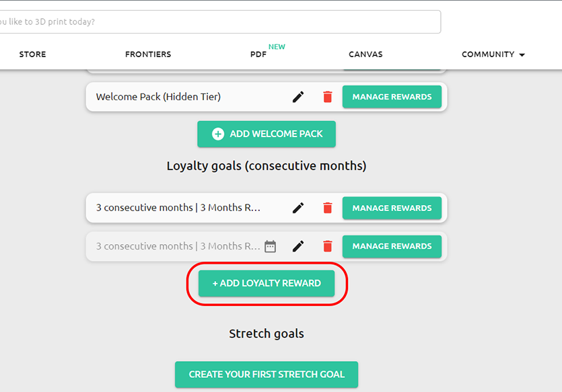
Task: Open the PDF tab with NEW badge
Action: point(258,54)
